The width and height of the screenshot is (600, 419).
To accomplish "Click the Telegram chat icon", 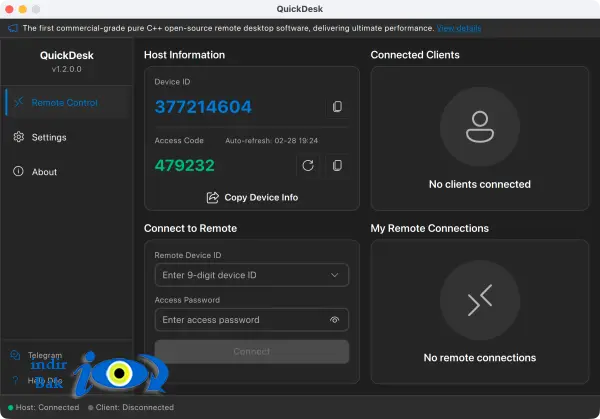I will 15,355.
